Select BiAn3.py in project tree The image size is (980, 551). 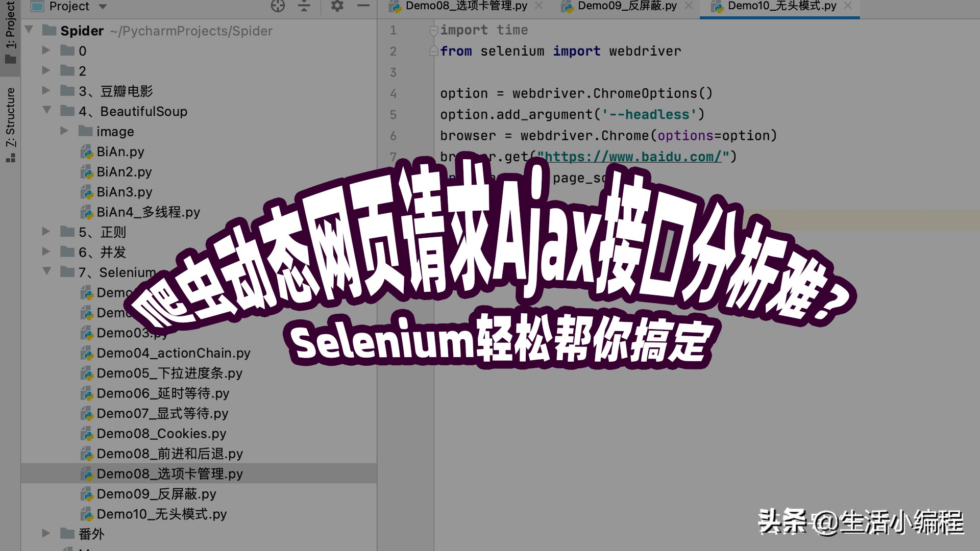point(125,192)
